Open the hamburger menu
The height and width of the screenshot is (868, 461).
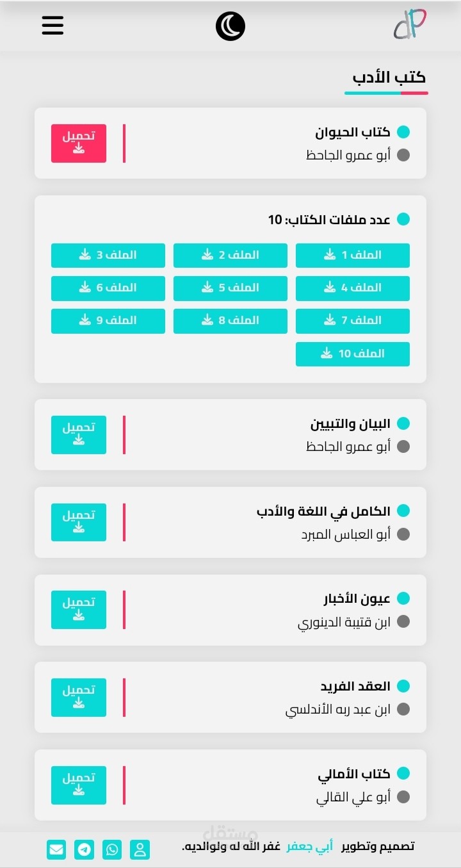tap(53, 25)
